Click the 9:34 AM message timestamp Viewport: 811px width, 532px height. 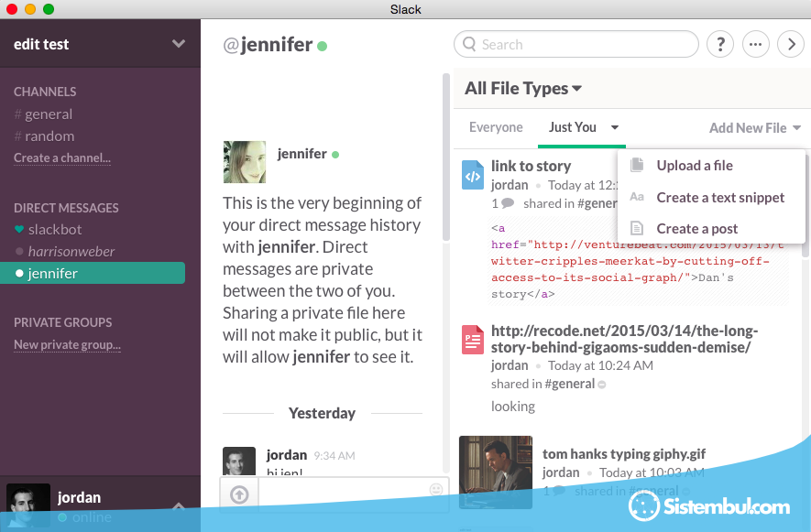pos(334,455)
